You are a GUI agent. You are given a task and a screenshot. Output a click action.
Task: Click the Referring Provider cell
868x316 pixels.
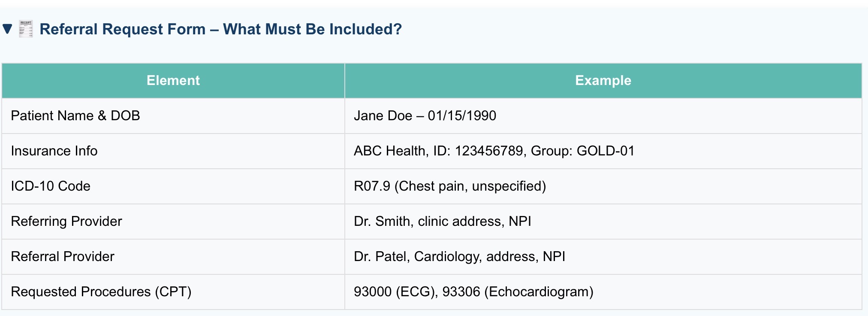click(173, 222)
